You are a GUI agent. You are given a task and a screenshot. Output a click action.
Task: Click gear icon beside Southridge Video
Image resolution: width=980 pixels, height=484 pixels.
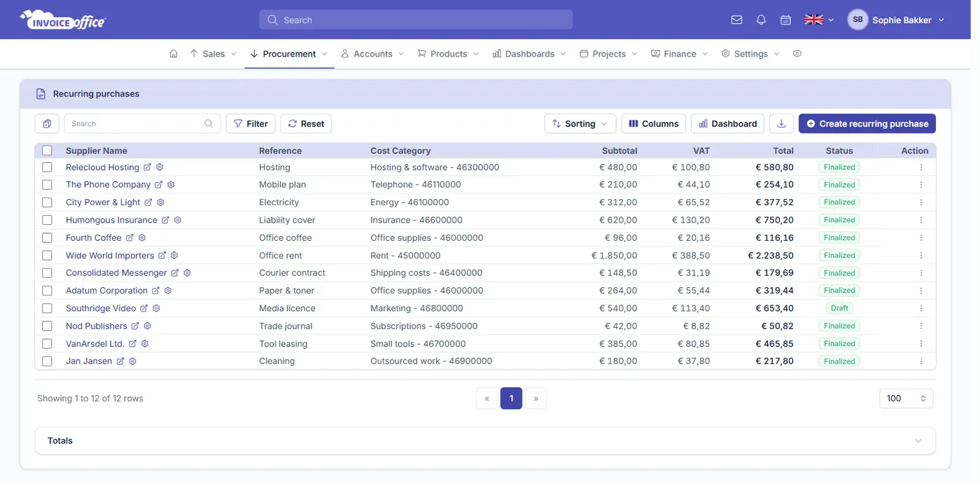point(156,308)
